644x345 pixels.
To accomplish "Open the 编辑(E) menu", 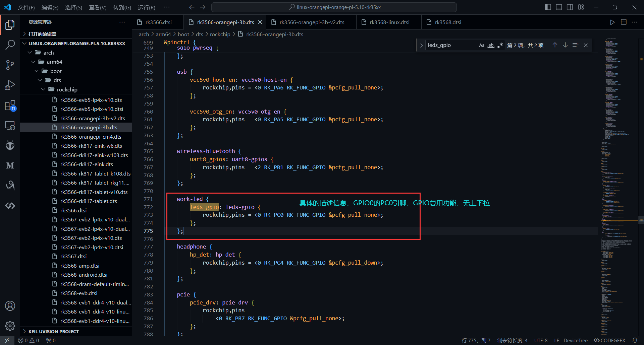I will point(50,7).
